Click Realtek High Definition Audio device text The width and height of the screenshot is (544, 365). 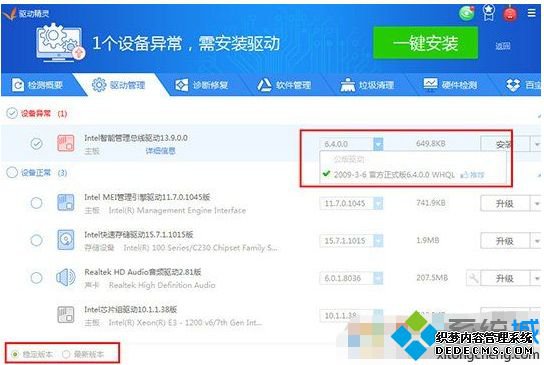click(162, 285)
